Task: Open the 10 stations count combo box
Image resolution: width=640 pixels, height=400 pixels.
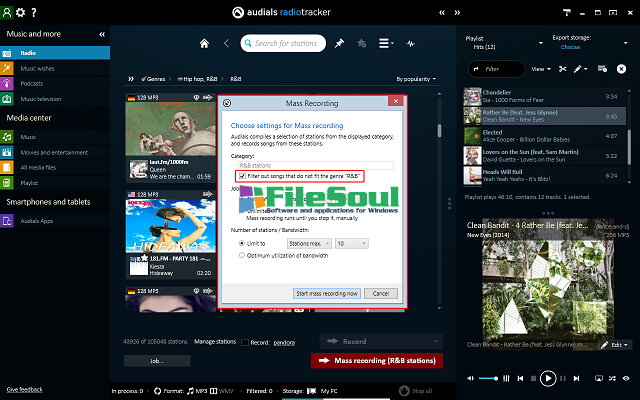Action: pos(351,243)
